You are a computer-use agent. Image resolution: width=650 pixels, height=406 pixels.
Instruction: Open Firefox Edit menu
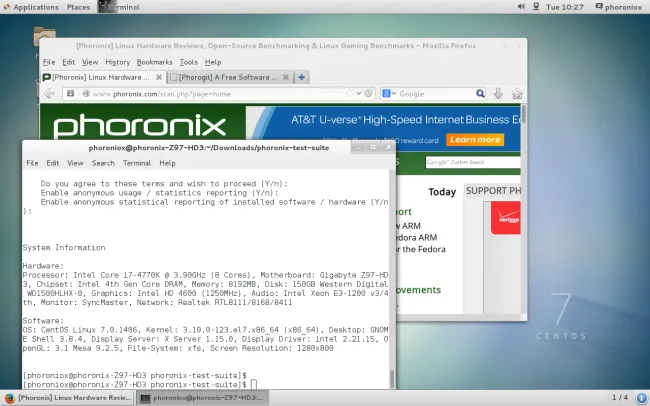(x=68, y=62)
